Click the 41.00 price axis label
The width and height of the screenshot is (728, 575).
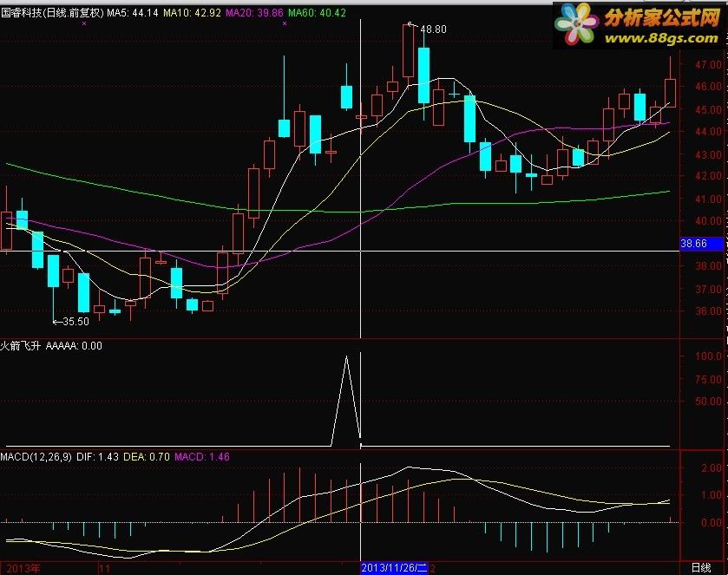pos(709,199)
